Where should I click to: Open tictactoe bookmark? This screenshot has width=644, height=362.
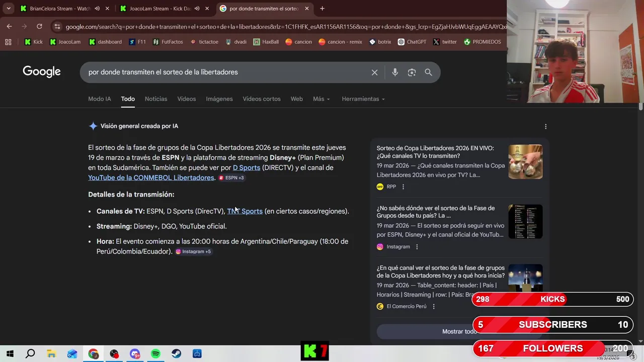click(x=204, y=42)
